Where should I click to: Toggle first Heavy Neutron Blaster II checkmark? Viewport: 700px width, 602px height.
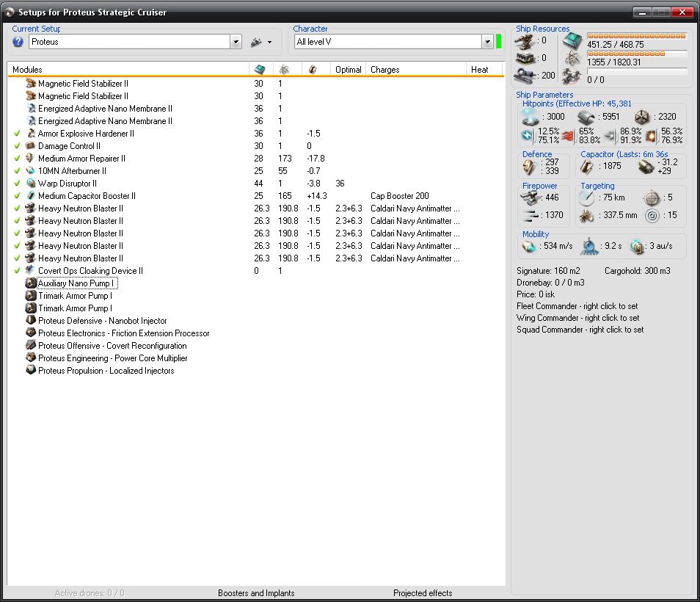pos(17,208)
